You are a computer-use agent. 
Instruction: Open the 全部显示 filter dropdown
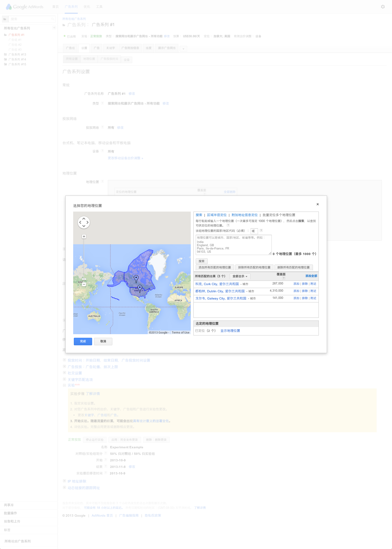point(240,276)
